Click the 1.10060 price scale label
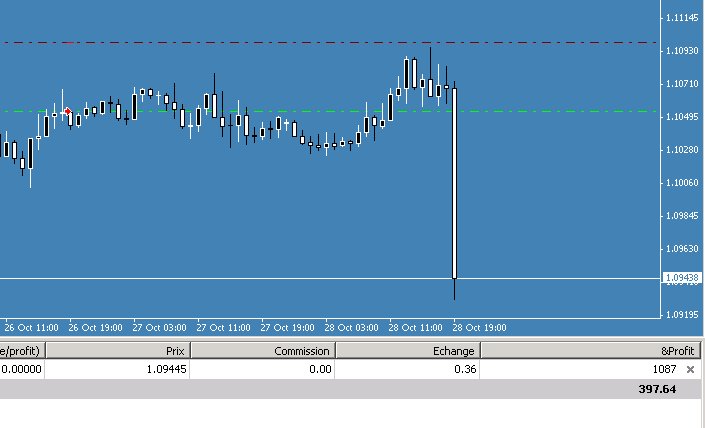 pyautogui.click(x=682, y=183)
